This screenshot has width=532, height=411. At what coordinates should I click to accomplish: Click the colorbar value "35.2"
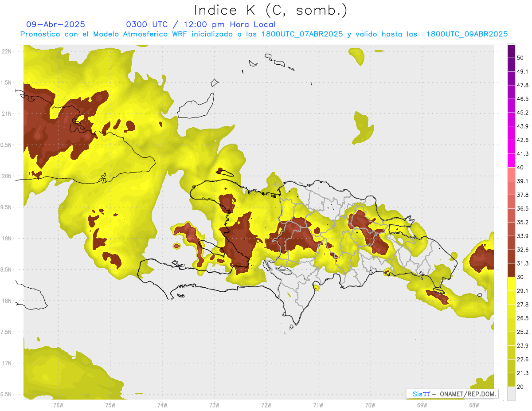click(x=523, y=222)
